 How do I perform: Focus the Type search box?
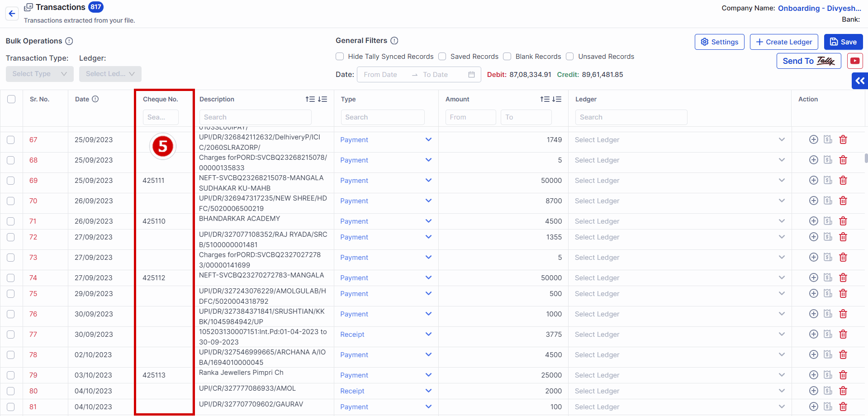point(383,117)
